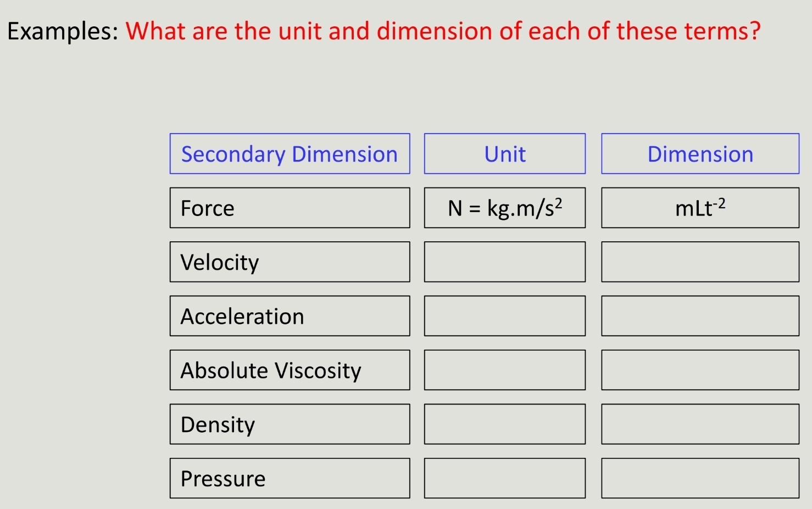Click the Absolute Viscosity label box
Screen dimensions: 812x509
290,370
